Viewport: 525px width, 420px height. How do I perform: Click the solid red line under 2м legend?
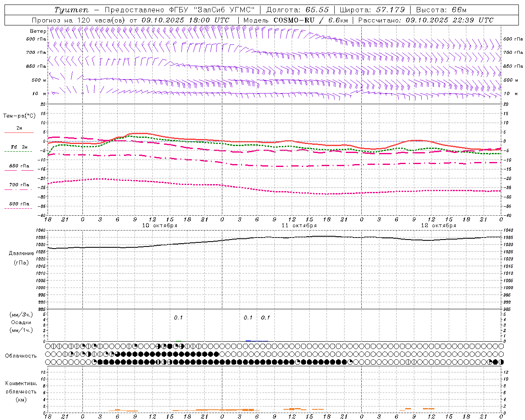click(19, 132)
